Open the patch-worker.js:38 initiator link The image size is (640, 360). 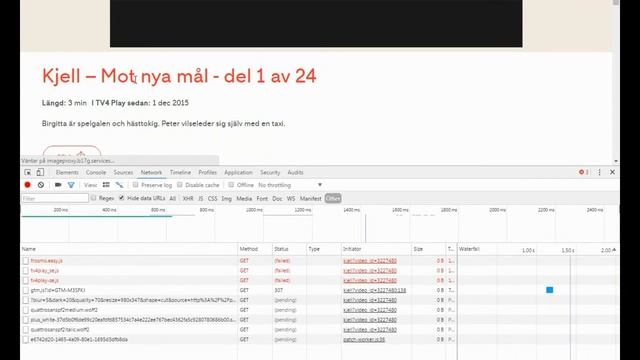pyautogui.click(x=364, y=339)
